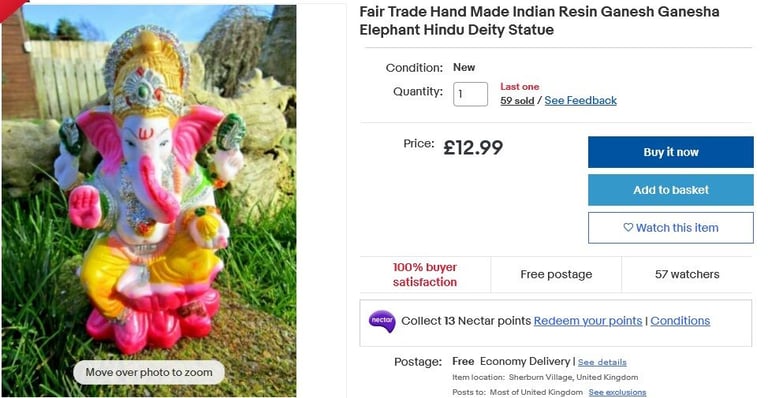
Task: Click the purple Nectar logo icon
Action: tap(382, 321)
